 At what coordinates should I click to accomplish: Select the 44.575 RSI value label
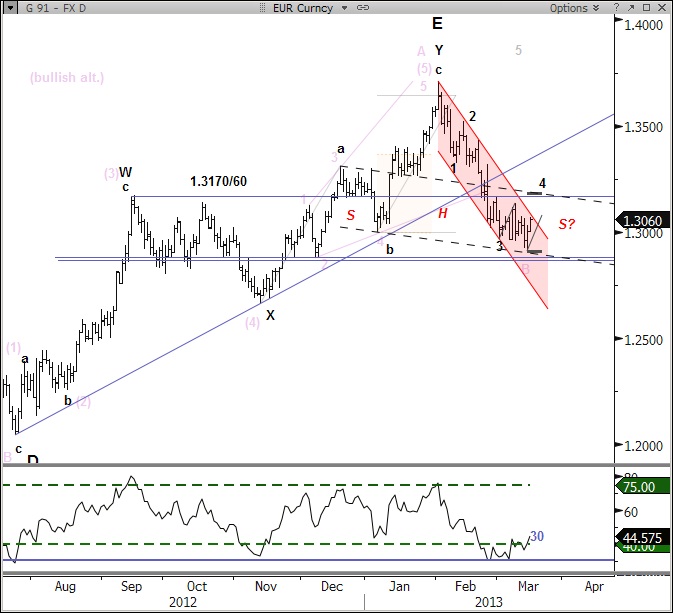click(638, 539)
